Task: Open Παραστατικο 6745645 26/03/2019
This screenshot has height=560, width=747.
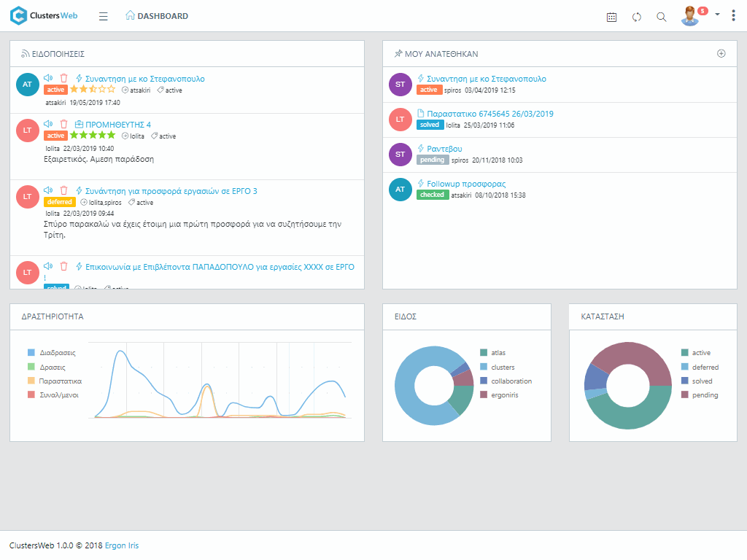Action: pyautogui.click(x=490, y=114)
